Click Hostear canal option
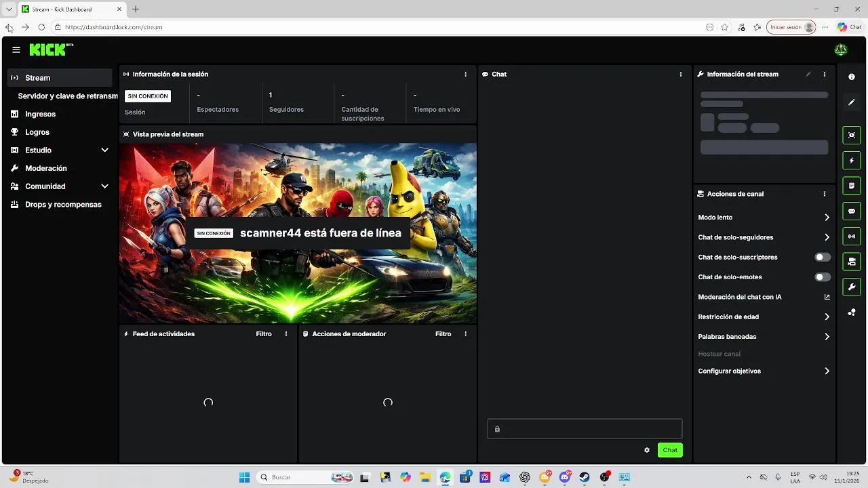This screenshot has height=488, width=868. point(719,354)
